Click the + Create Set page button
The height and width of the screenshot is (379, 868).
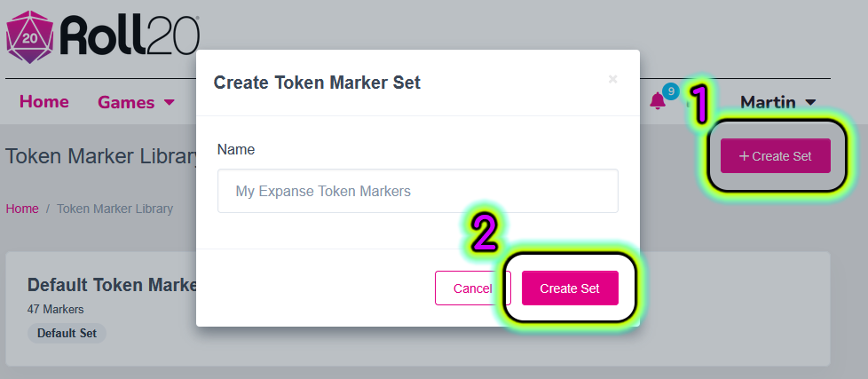coord(775,156)
